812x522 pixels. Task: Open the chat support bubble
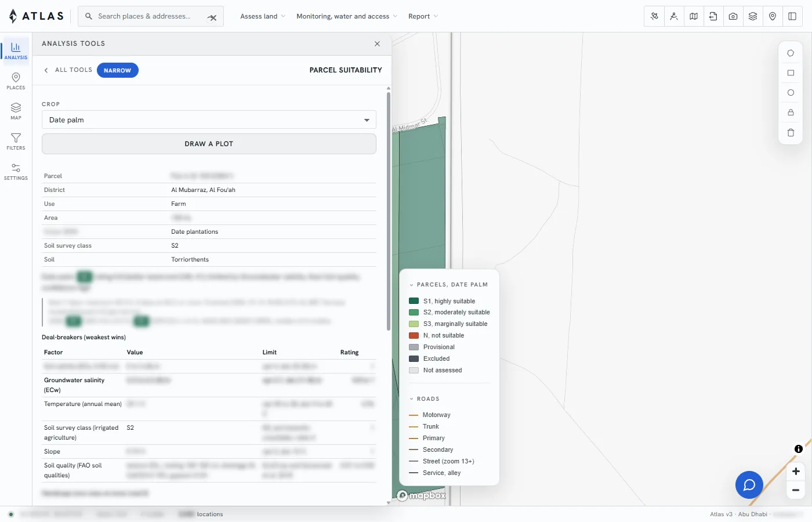(749, 485)
